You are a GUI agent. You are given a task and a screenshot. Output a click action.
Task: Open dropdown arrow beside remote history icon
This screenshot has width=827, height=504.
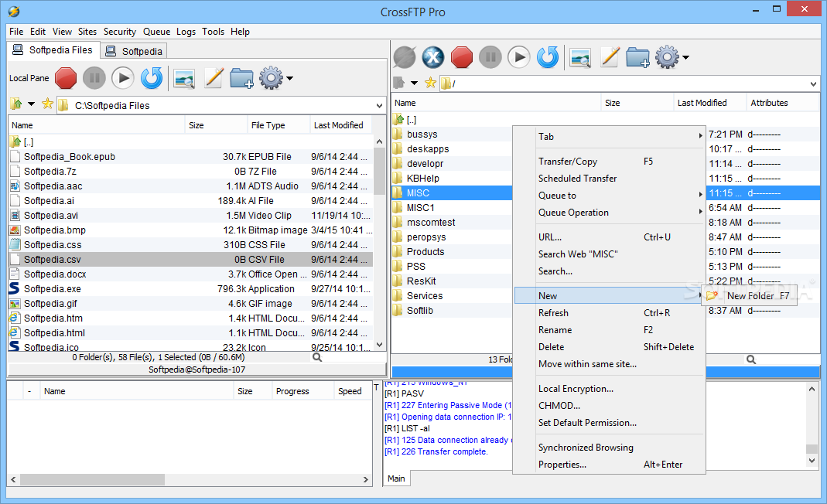pos(414,83)
